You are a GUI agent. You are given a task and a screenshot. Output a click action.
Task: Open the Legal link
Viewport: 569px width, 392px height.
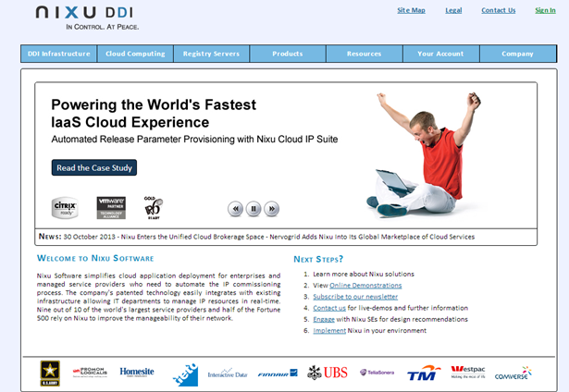pos(453,10)
